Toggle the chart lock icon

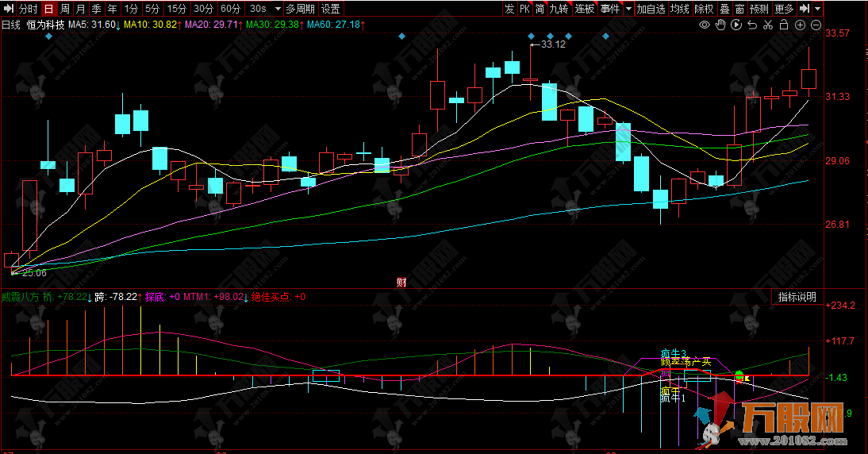tap(784, 25)
